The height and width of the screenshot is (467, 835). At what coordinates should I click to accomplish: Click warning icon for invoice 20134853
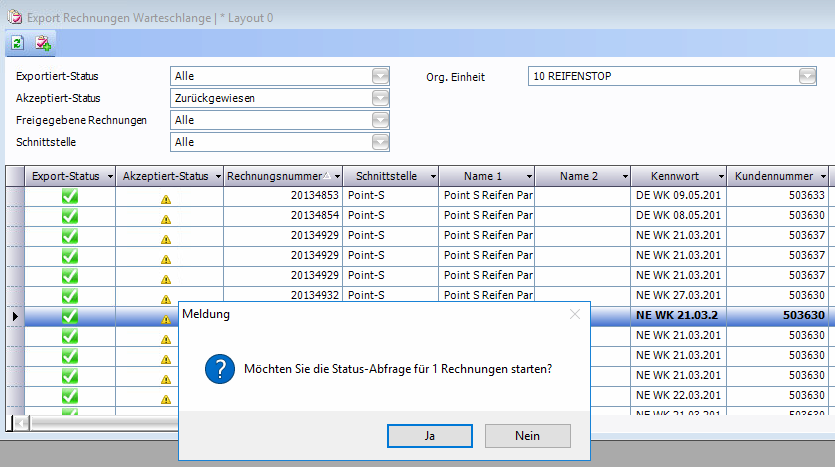coord(166,199)
